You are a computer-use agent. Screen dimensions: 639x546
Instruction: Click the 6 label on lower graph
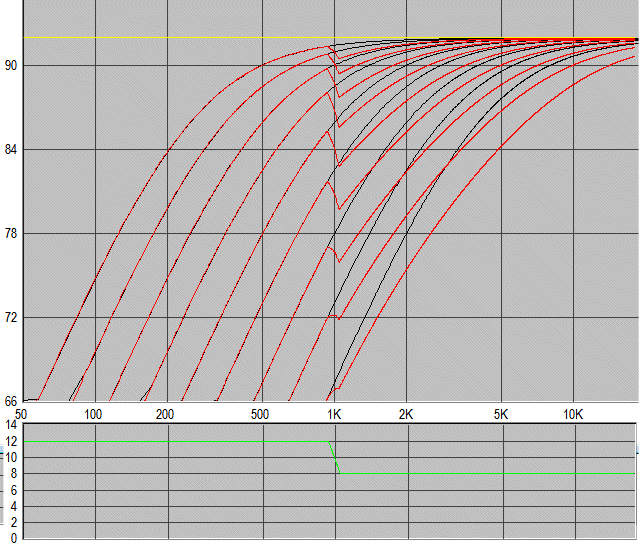14,490
